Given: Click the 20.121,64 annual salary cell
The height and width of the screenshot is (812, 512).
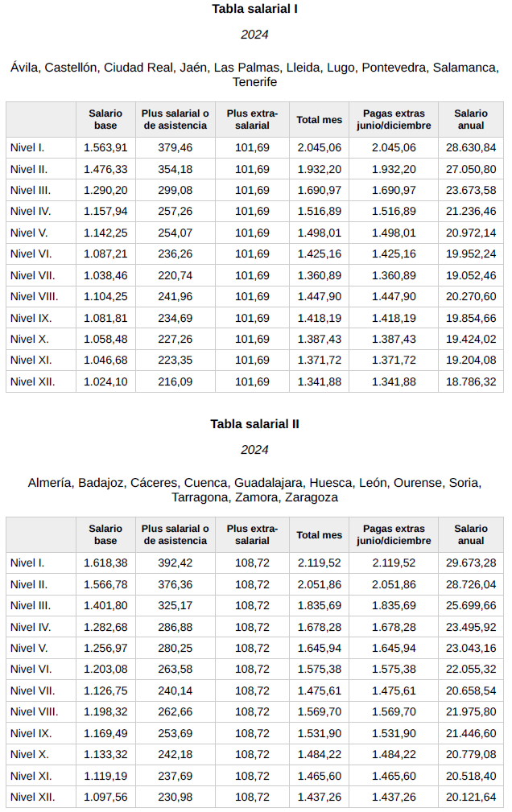Looking at the screenshot, I should (x=471, y=797).
